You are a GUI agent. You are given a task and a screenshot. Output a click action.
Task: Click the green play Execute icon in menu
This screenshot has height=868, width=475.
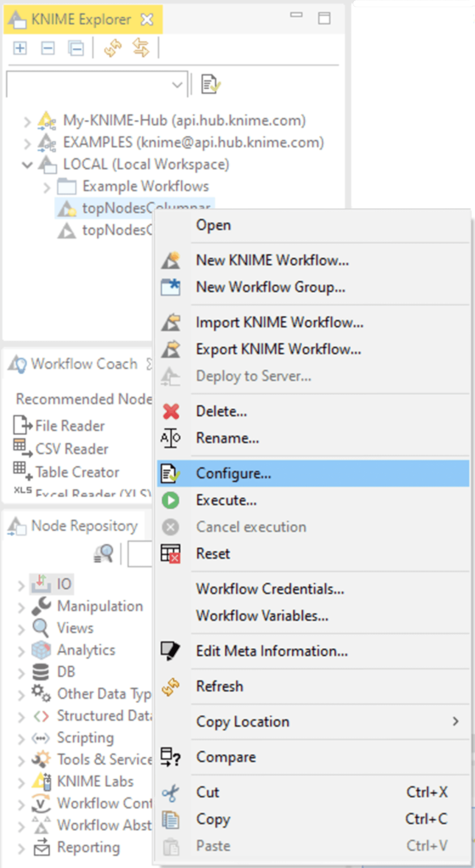point(170,500)
